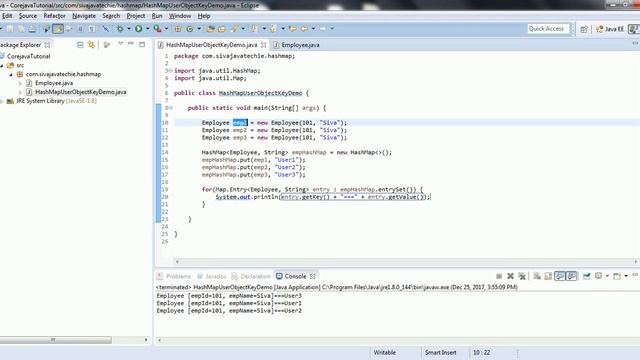Screen dimensions: 640x360
Task: Click editor horizontal scrollbar right arrow
Action: 636,262
